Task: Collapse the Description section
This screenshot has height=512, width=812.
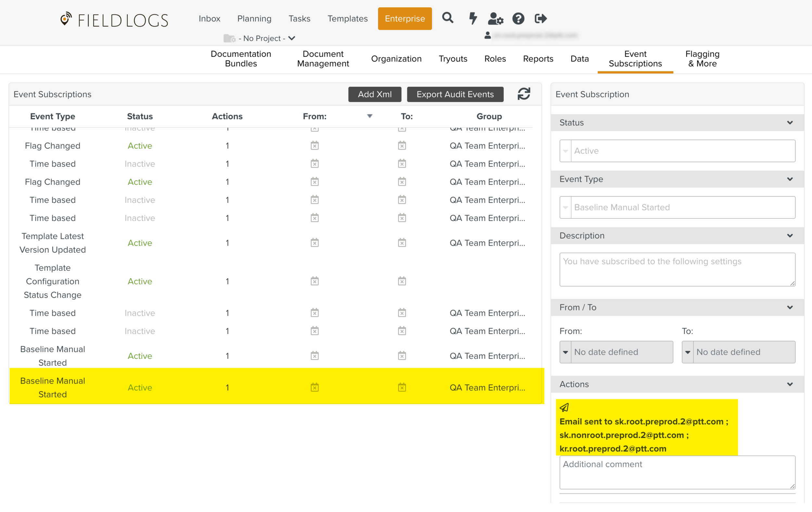Action: (790, 236)
